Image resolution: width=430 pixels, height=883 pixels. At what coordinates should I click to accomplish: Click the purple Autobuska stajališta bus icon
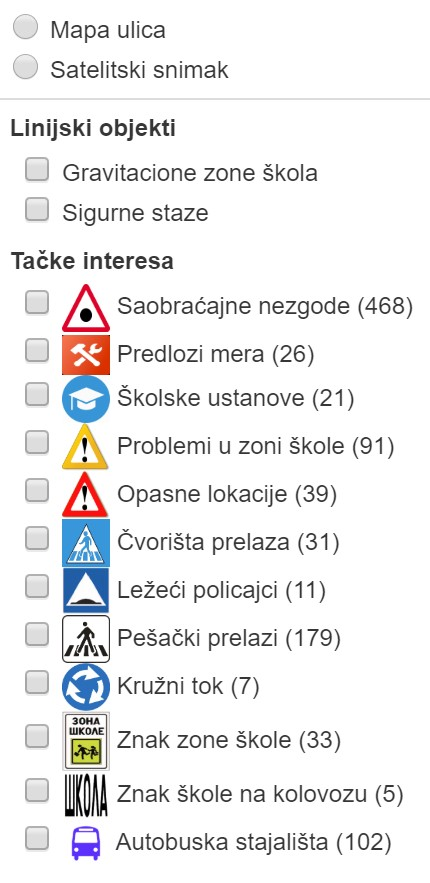click(86, 842)
